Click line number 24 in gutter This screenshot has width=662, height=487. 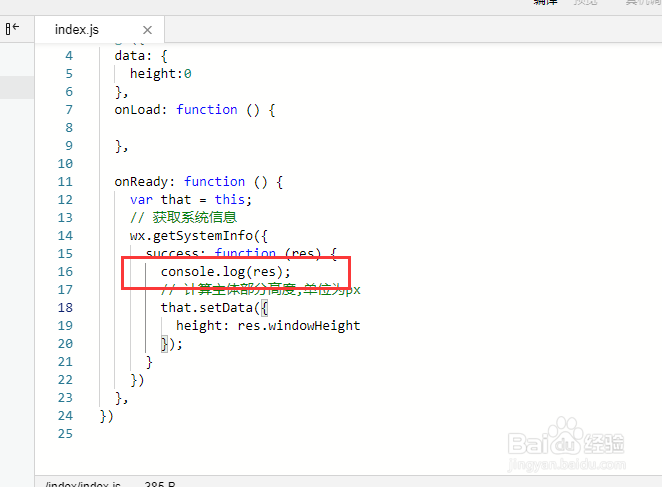[x=65, y=416]
